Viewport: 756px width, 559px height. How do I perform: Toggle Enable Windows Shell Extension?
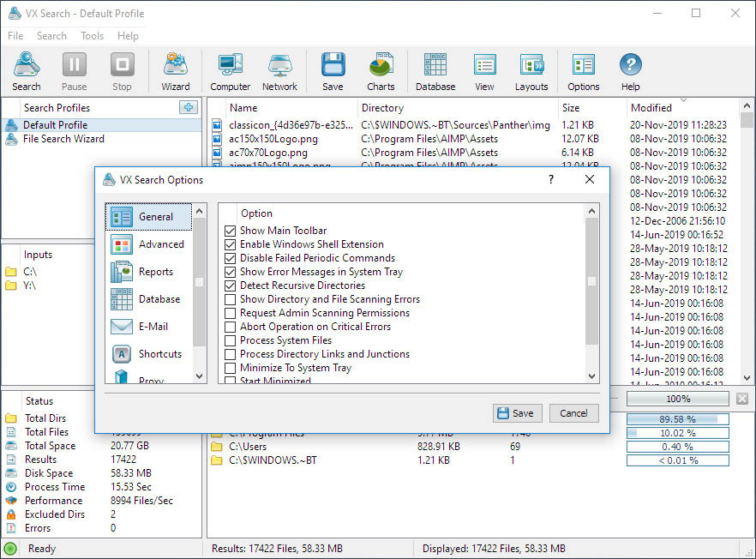(230, 244)
